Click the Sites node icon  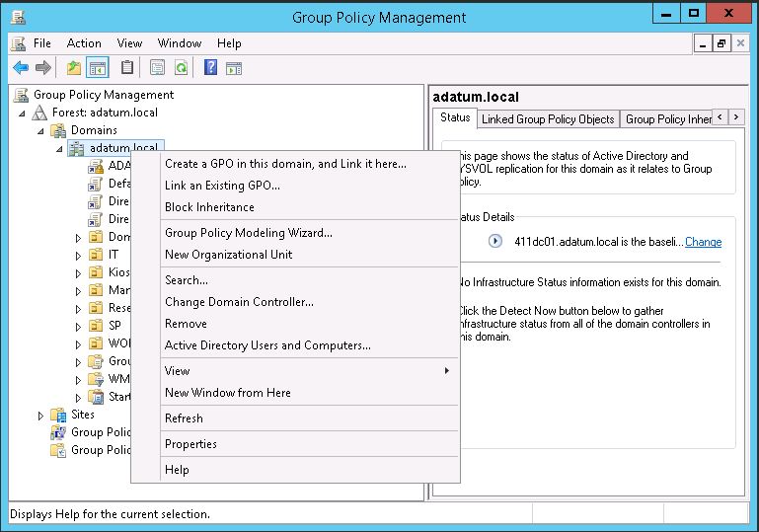point(58,415)
